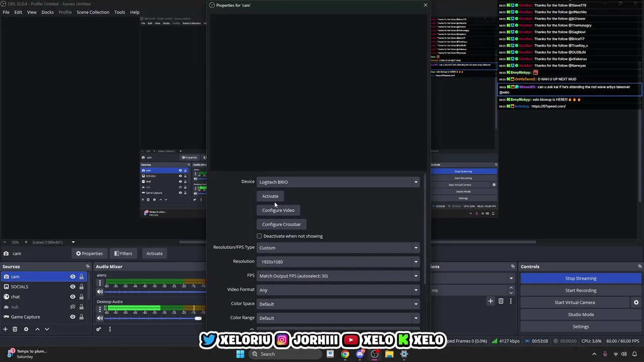Open the Docks menu
The image size is (644, 362).
47,12
